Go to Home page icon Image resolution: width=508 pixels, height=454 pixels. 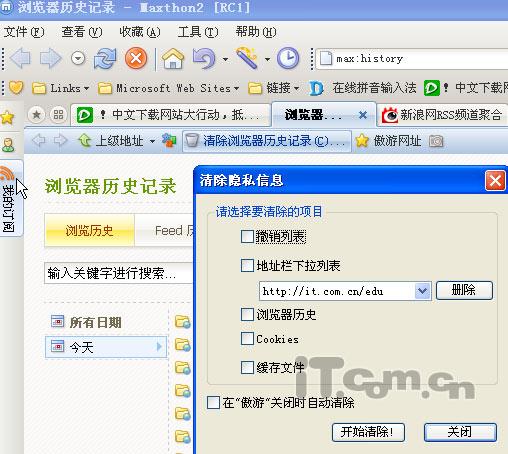coord(173,58)
